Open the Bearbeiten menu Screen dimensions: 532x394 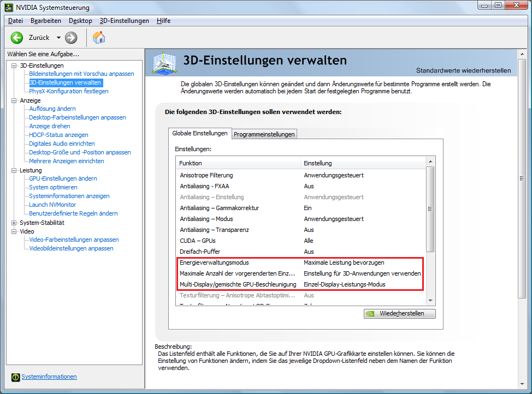46,21
